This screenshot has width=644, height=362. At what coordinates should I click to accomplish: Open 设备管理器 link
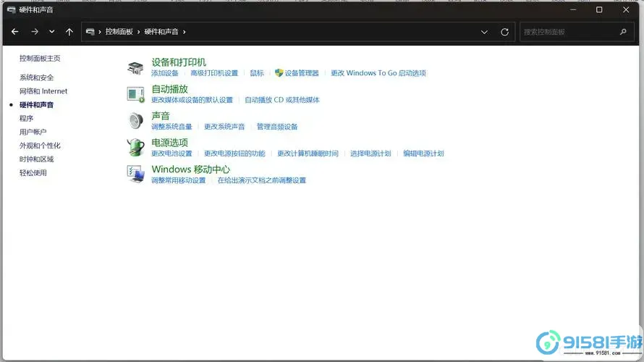pos(302,73)
